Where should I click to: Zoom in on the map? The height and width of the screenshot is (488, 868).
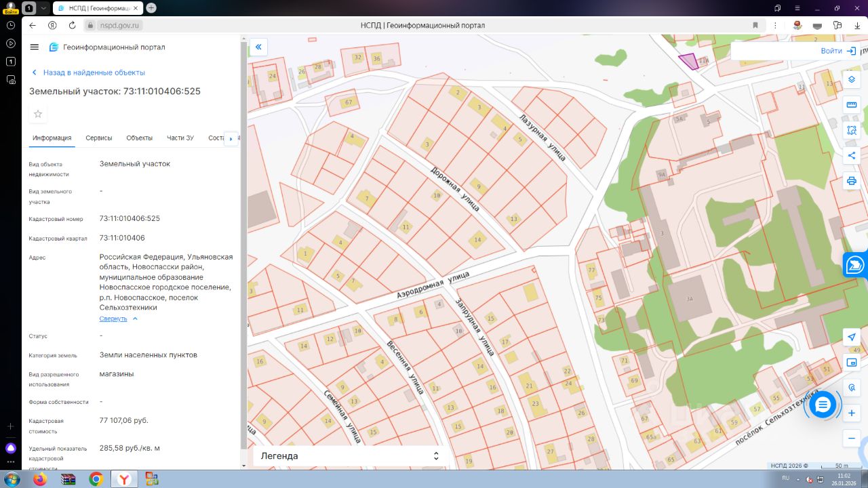tap(852, 413)
